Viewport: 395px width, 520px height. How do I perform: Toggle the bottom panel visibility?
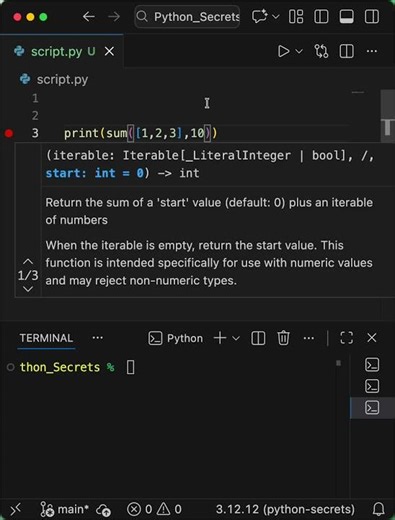[x=346, y=16]
